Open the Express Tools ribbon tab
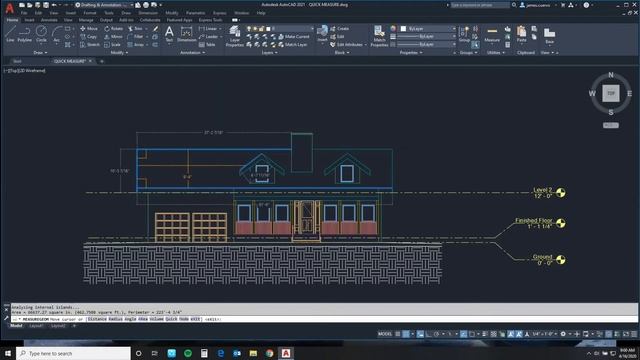This screenshot has height=360, width=640. pos(211,20)
